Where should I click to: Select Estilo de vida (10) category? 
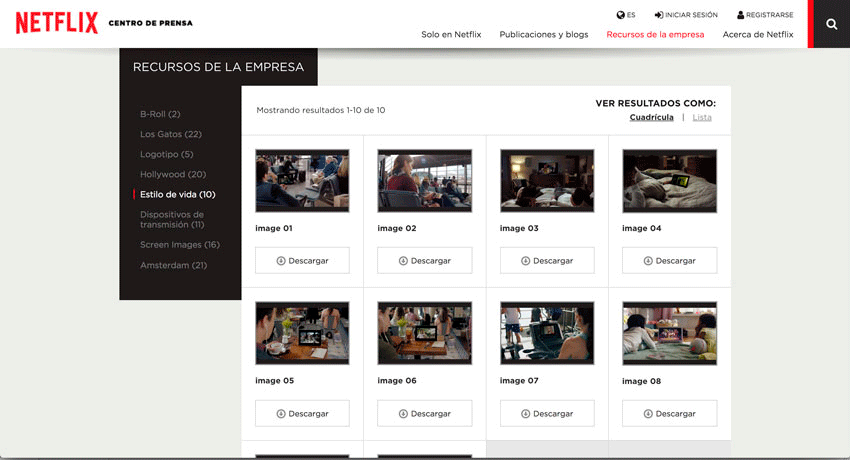[x=177, y=194]
